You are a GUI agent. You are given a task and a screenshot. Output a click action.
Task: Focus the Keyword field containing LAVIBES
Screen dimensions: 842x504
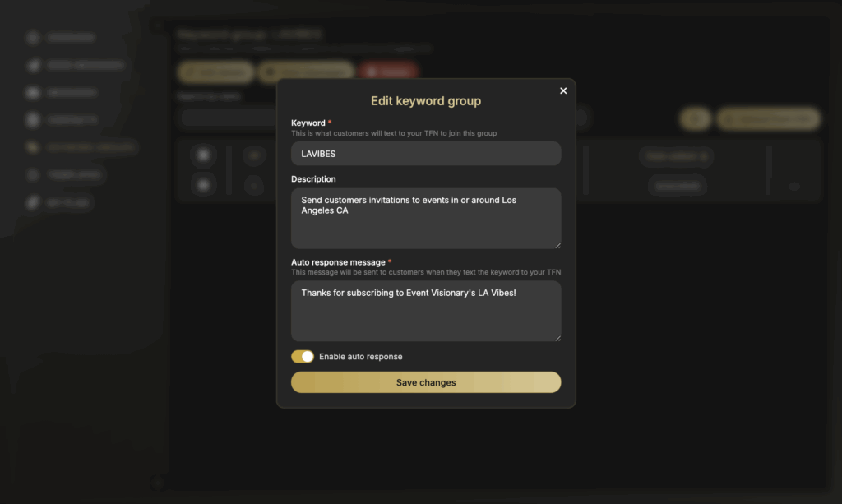pos(426,154)
